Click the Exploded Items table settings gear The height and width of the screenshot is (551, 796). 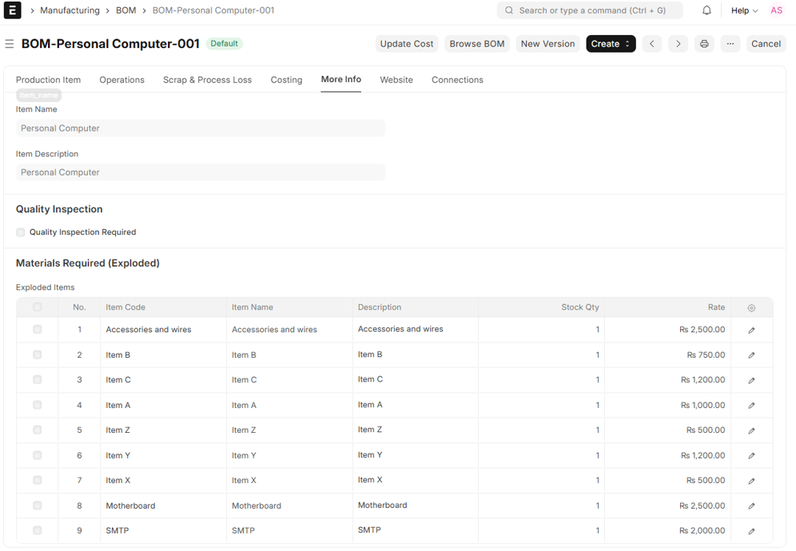752,308
